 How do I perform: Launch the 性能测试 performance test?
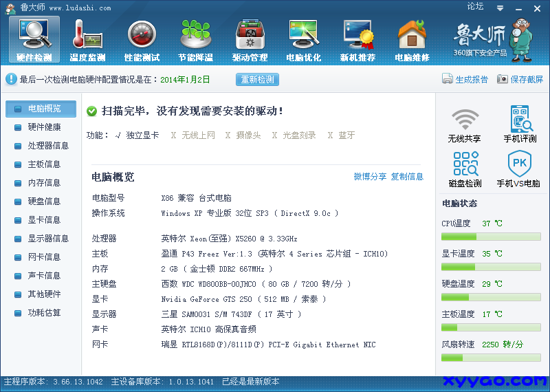point(142,39)
